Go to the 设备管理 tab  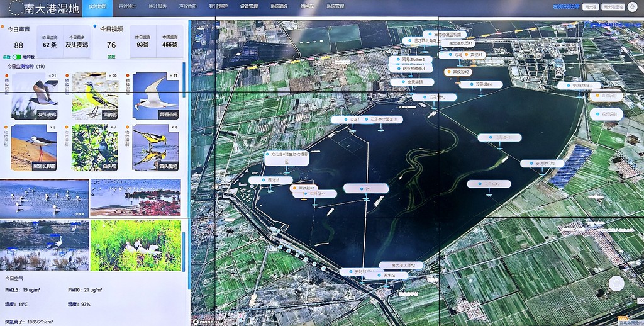pos(249,6)
